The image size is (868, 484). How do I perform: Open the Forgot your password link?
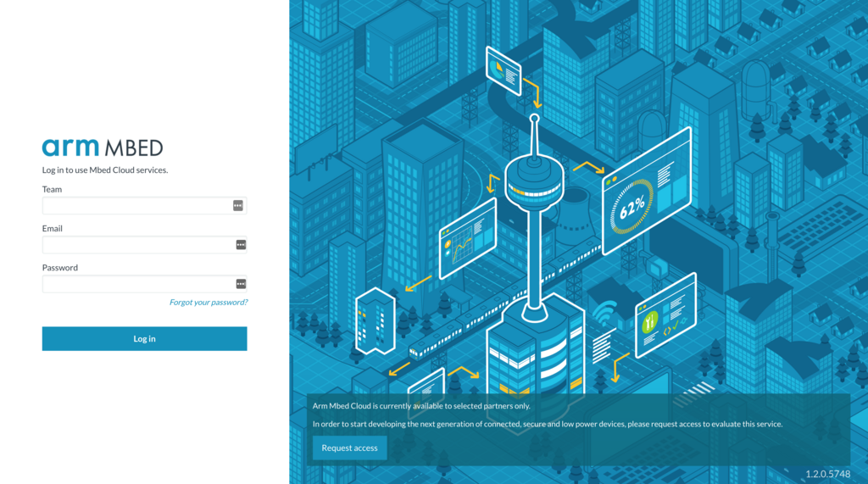[x=209, y=303]
